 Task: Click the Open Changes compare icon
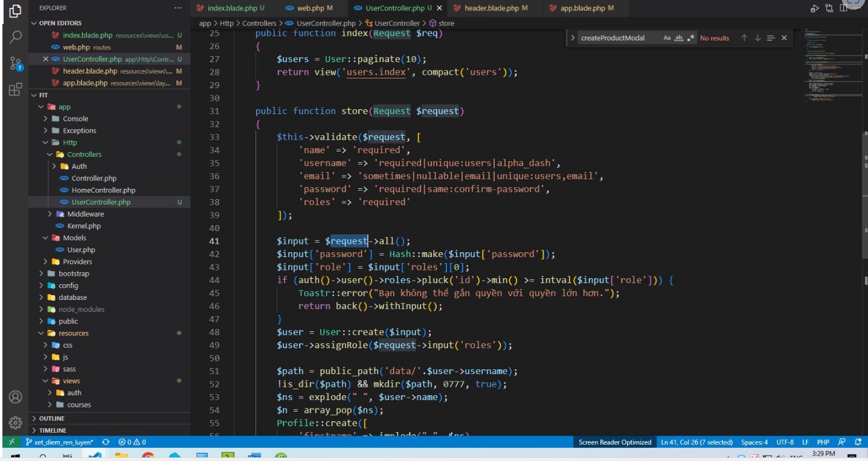click(x=829, y=8)
